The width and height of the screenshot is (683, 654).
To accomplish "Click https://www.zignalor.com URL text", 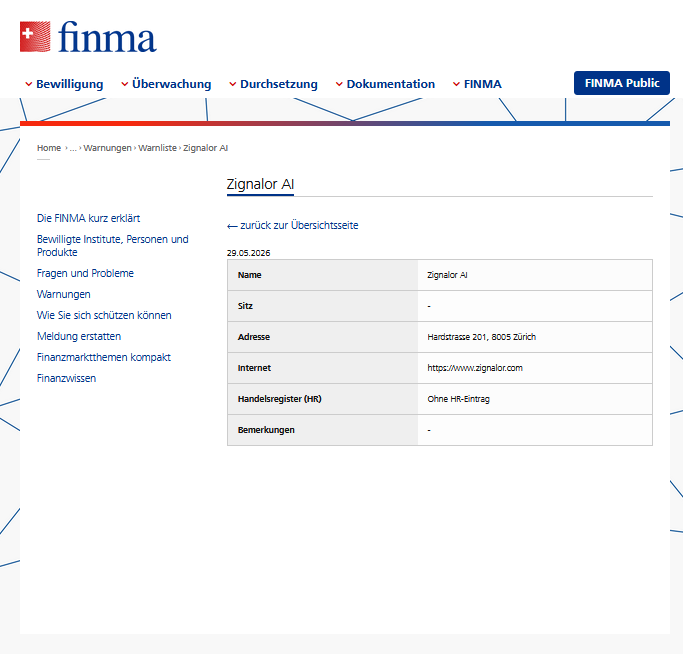I will tap(475, 368).
